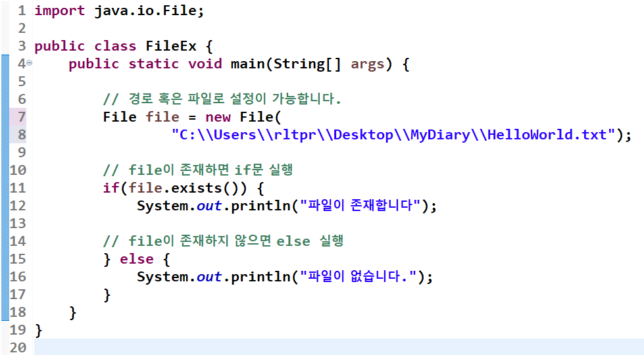Click the else keyword on line 15
This screenshot has height=355, width=644.
[x=136, y=259]
